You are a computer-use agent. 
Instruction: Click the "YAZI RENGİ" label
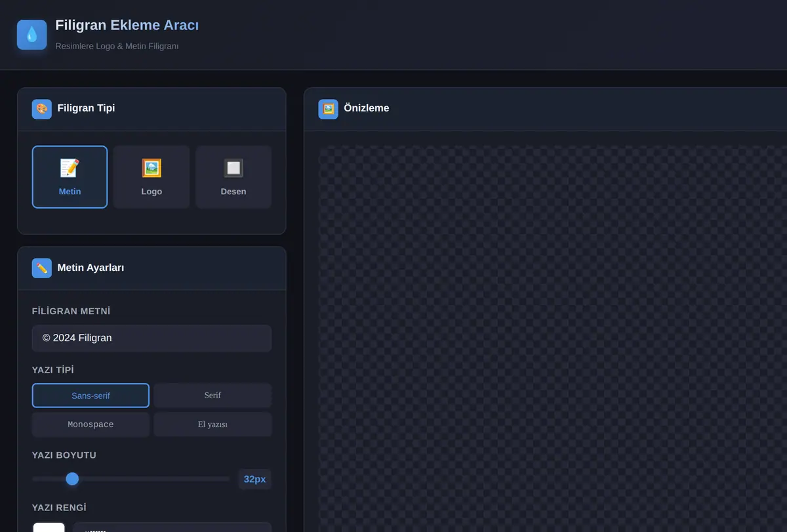(59, 508)
